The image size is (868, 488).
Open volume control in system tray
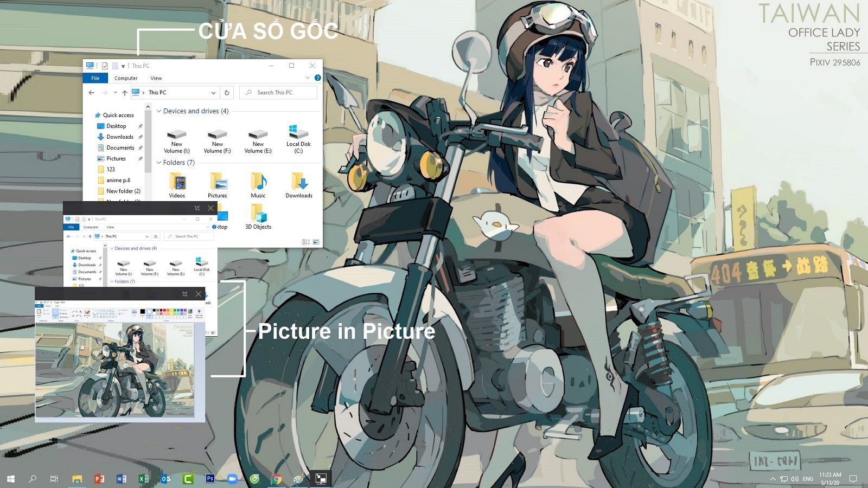pyautogui.click(x=795, y=479)
